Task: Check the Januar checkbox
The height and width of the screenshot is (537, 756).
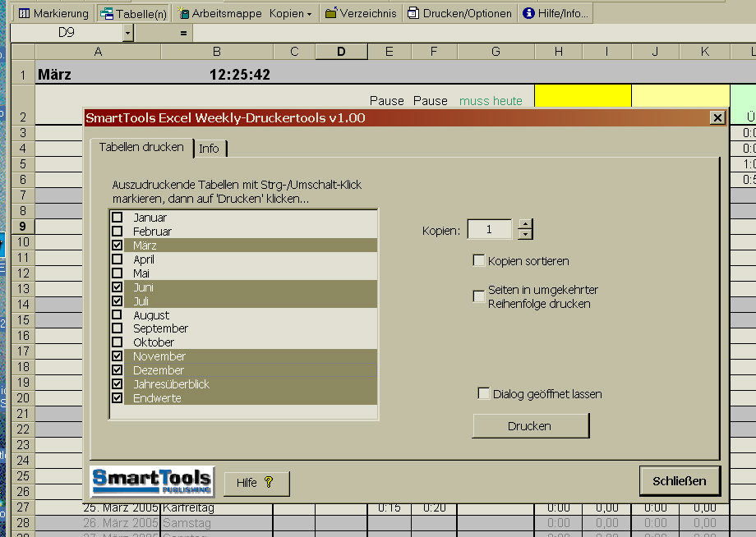Action: 118,218
